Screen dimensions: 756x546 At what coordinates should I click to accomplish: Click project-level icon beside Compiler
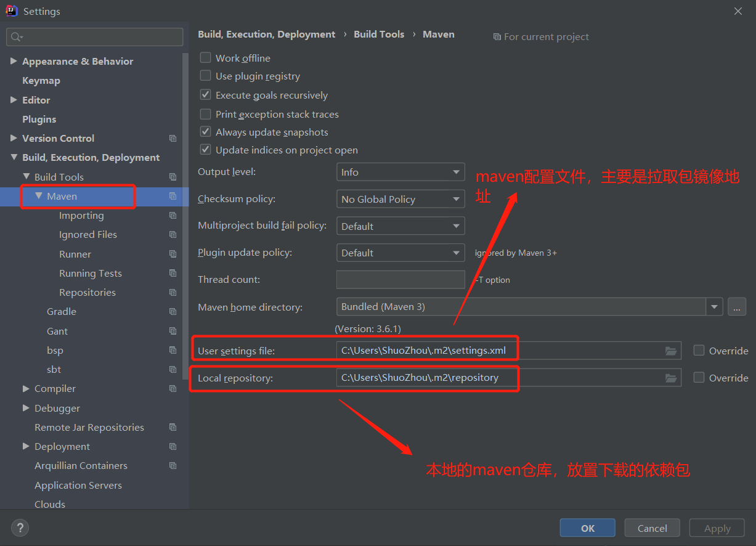173,389
